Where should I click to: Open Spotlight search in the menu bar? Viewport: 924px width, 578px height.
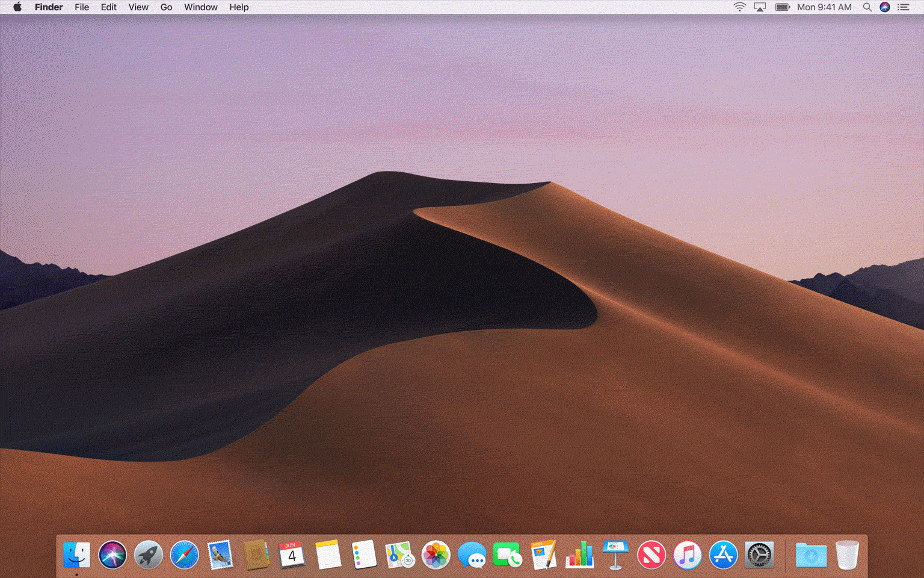click(867, 7)
